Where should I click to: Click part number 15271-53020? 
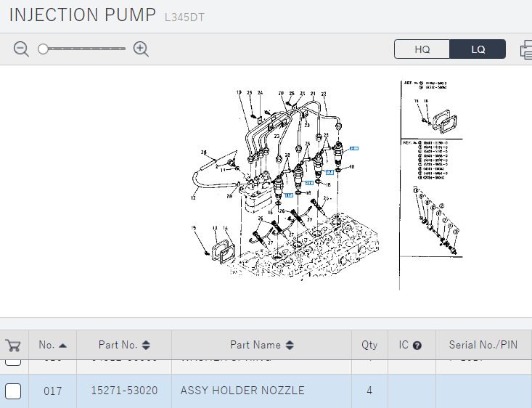[124, 391]
